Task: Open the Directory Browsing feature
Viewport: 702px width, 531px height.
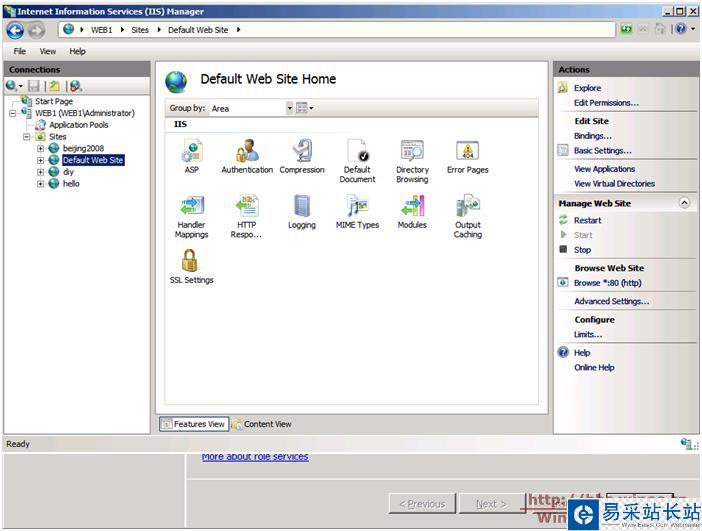Action: coord(412,161)
